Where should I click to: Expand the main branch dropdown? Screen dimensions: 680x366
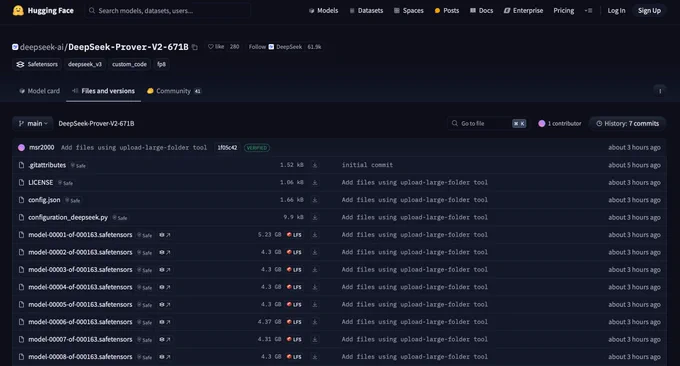33,124
